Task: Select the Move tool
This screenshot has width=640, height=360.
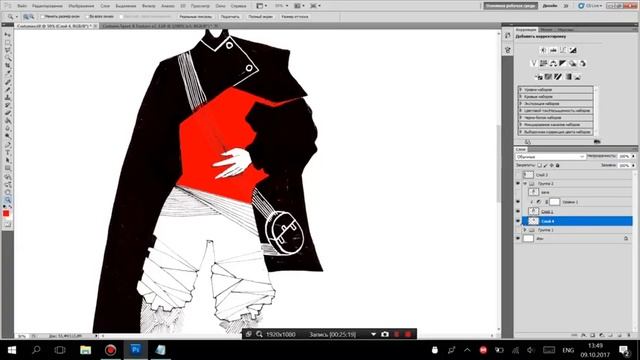Action: point(7,35)
